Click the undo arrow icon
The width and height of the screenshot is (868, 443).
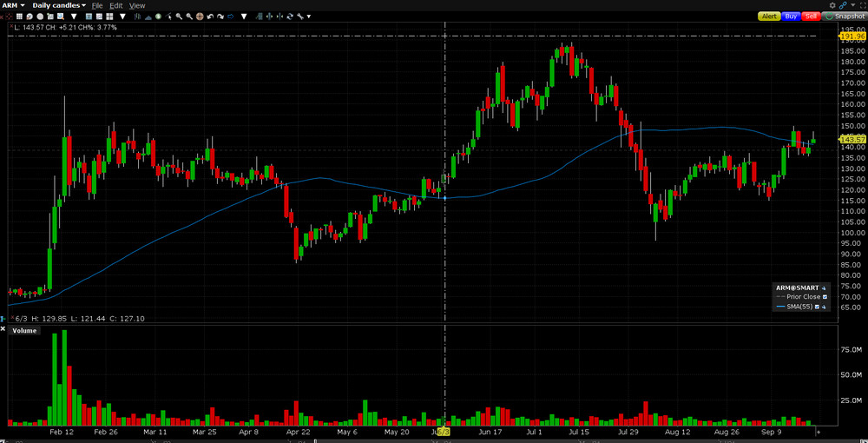click(210, 16)
